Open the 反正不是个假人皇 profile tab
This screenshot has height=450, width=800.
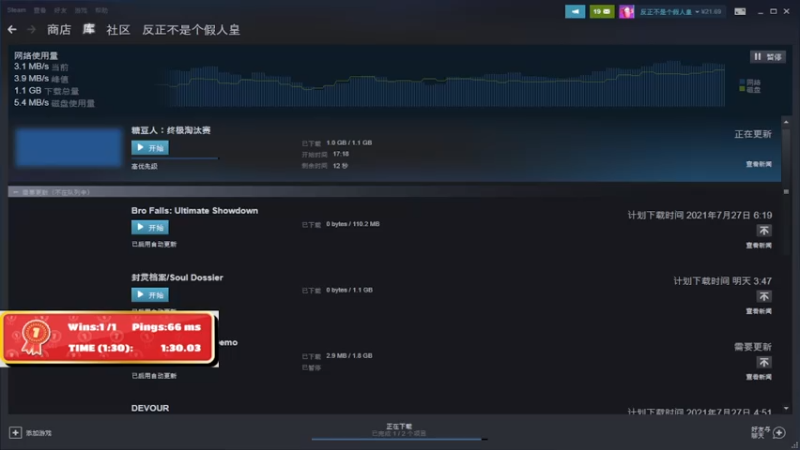click(x=191, y=30)
